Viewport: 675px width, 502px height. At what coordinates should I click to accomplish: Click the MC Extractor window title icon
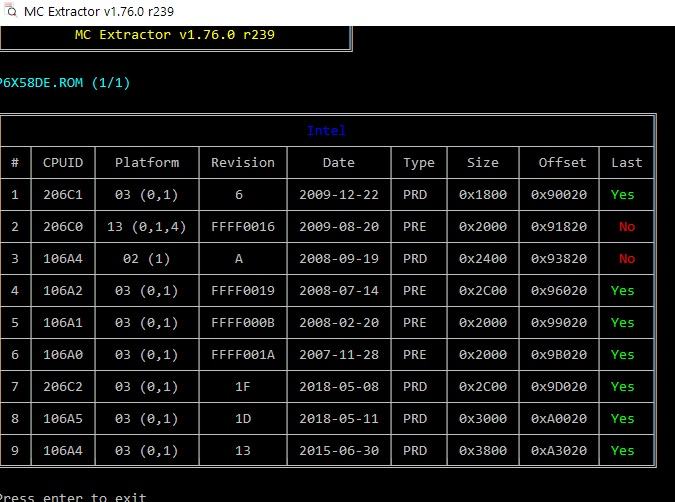[x=10, y=10]
